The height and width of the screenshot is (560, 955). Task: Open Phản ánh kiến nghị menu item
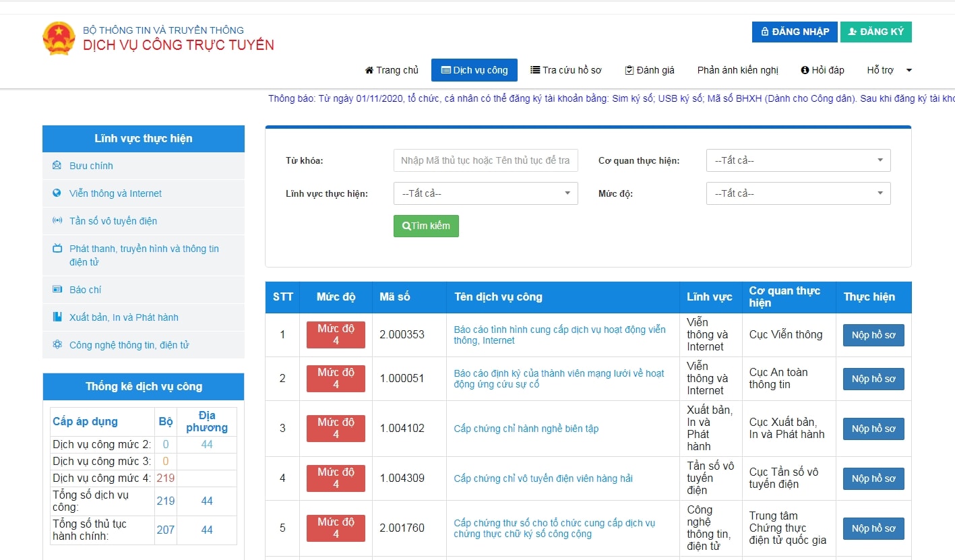tap(737, 70)
